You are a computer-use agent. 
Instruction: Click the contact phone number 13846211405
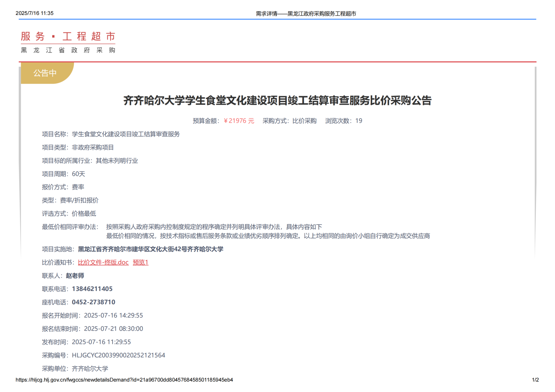(92, 289)
